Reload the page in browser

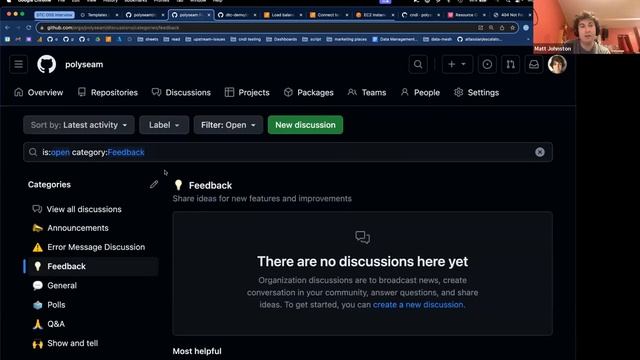tap(29, 27)
